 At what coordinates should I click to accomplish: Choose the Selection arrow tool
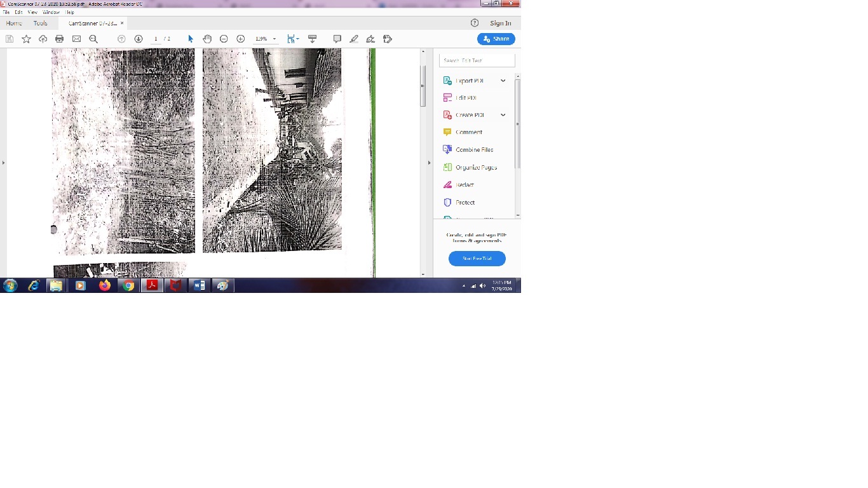pos(190,39)
